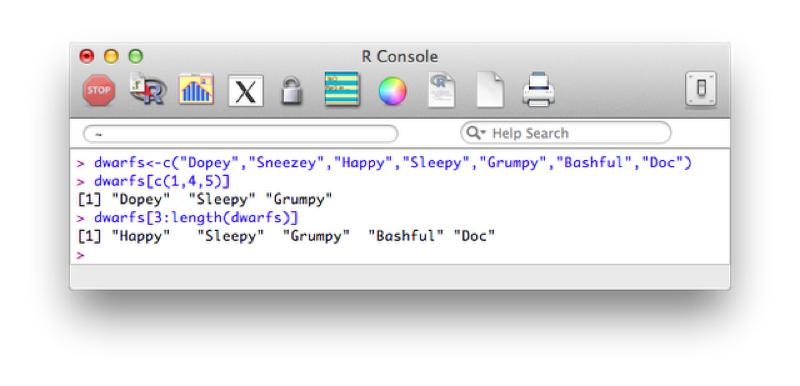Show history with the striped list icon
Viewport: 800px width, 386px height.
tap(342, 89)
